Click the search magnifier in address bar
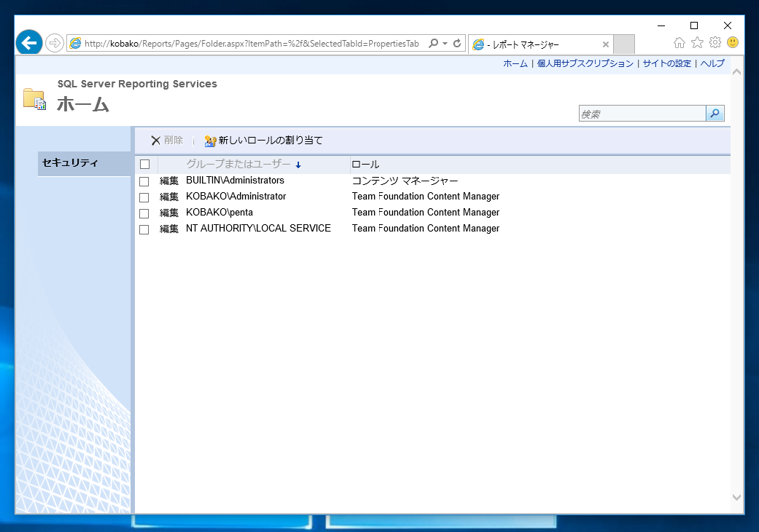This screenshot has height=532, width=759. tap(433, 43)
